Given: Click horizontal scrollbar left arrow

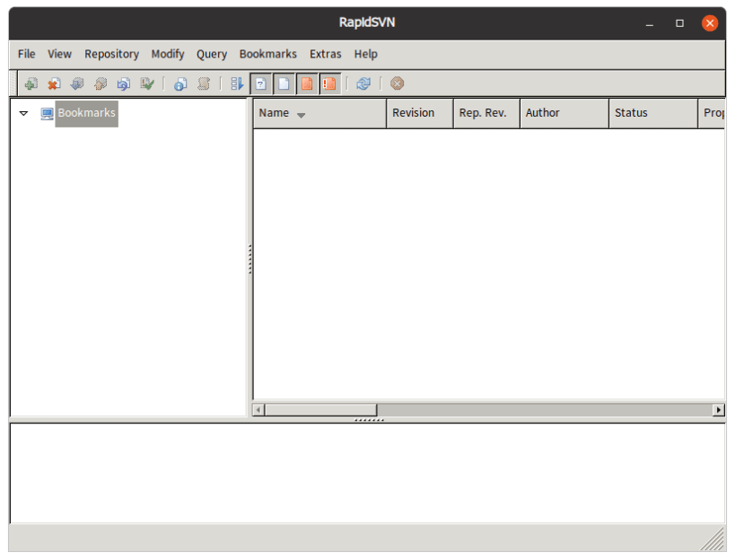Looking at the screenshot, I should point(258,410).
